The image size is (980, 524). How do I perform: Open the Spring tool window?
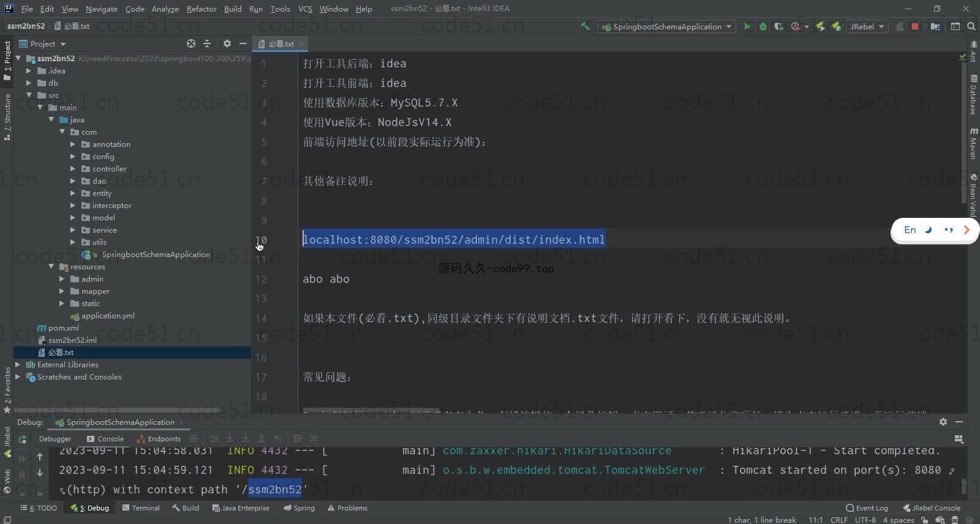[x=298, y=508]
